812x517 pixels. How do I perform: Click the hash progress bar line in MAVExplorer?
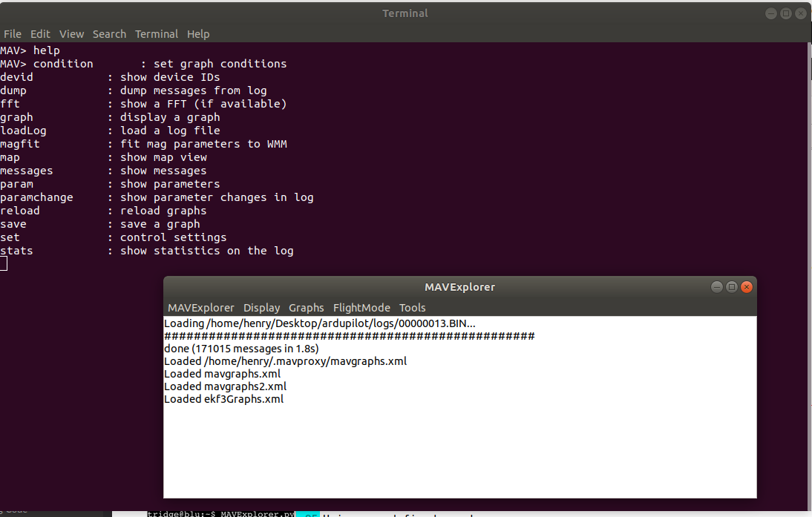[x=349, y=337]
